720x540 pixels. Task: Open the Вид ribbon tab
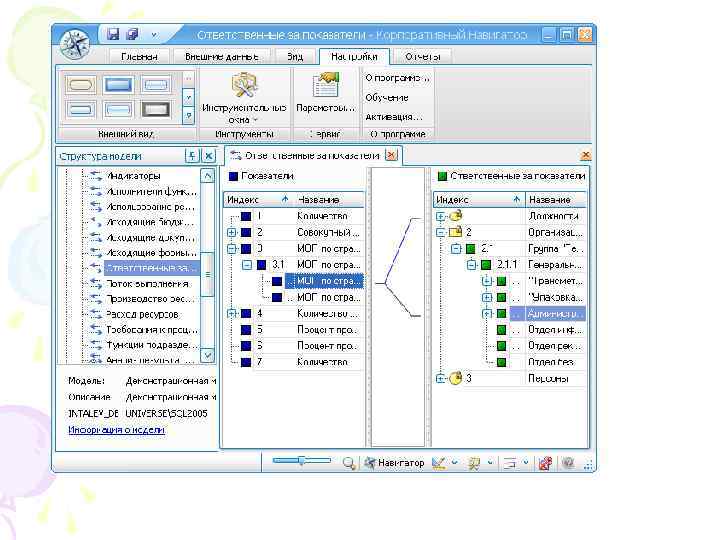295,57
